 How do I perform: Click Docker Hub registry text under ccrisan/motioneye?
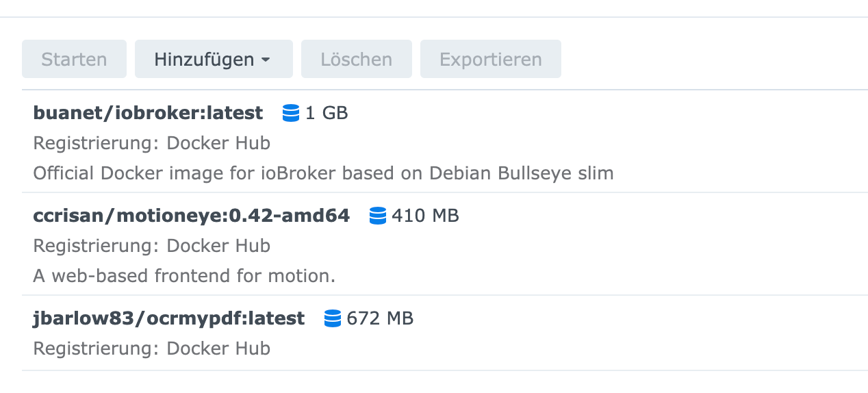coord(218,246)
